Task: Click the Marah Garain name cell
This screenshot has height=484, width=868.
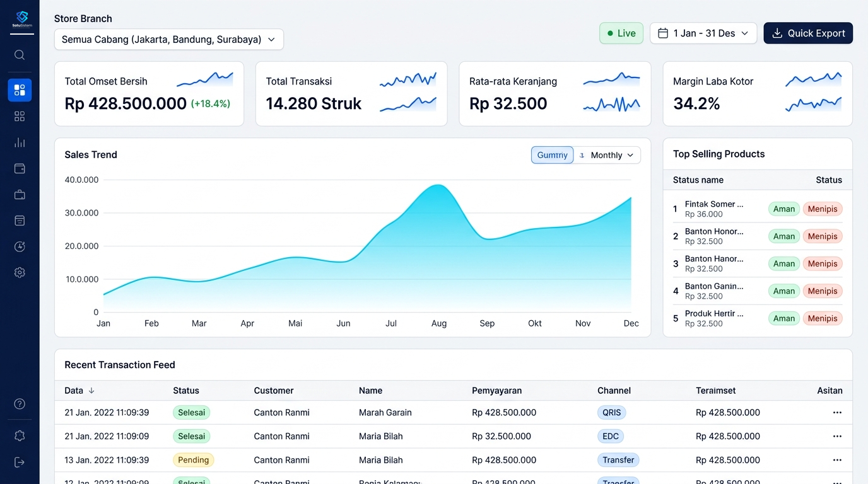Action: click(x=385, y=413)
